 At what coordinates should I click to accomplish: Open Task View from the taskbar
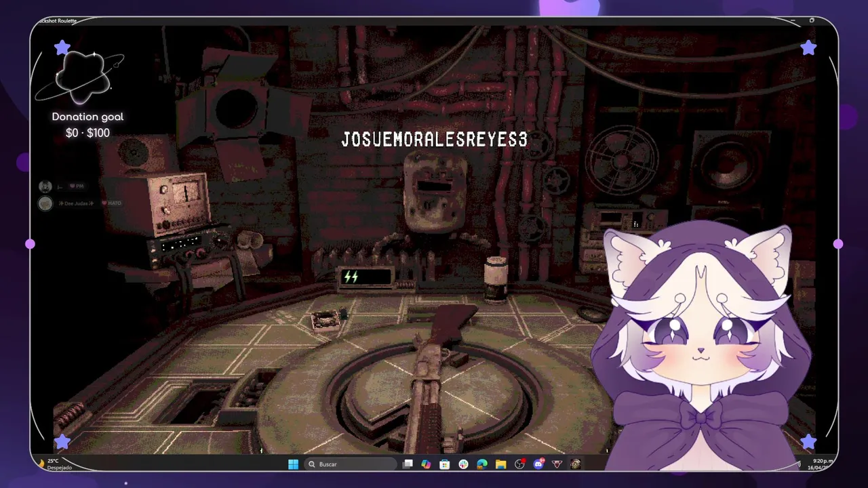(408, 464)
